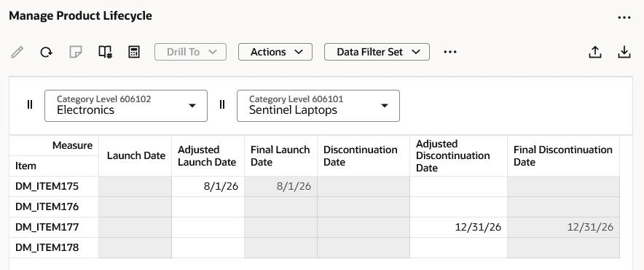The image size is (644, 270).
Task: Select the Adjusted Launch Date column header
Action: [208, 155]
